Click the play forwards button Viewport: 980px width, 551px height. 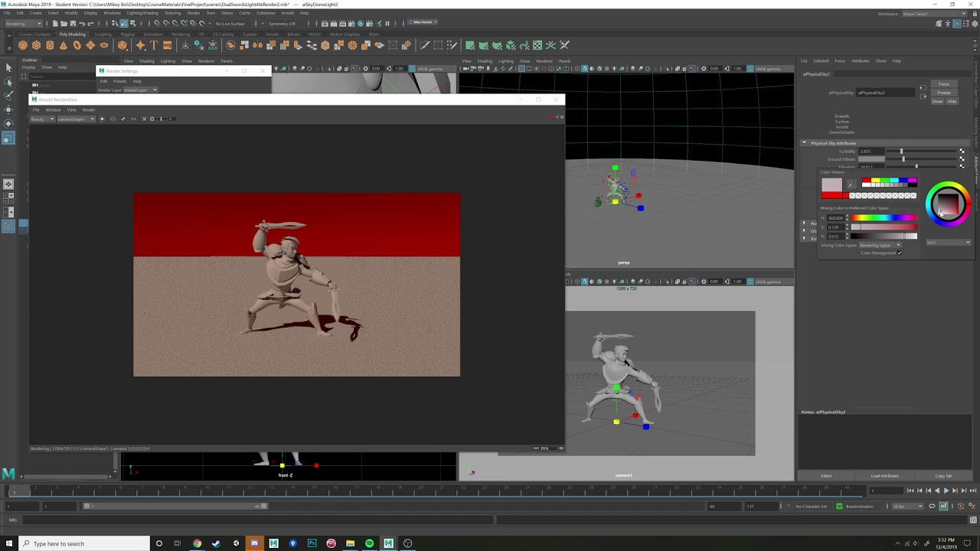(x=946, y=491)
